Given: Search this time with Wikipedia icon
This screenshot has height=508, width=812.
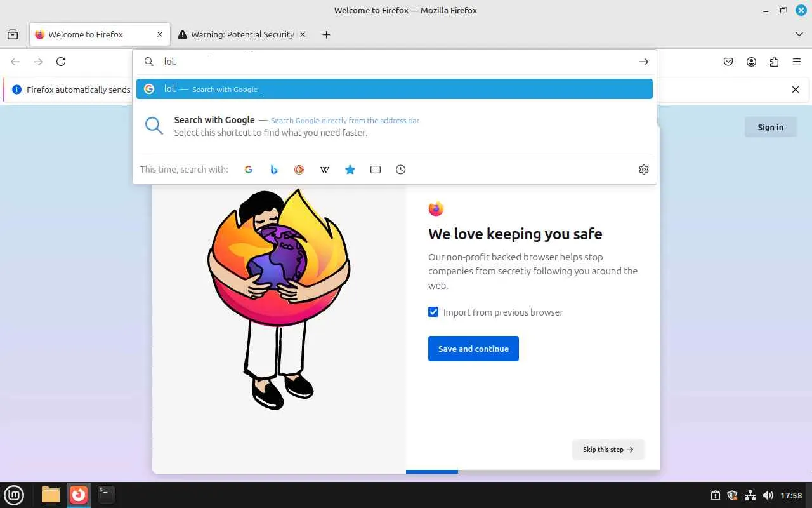Looking at the screenshot, I should point(325,170).
